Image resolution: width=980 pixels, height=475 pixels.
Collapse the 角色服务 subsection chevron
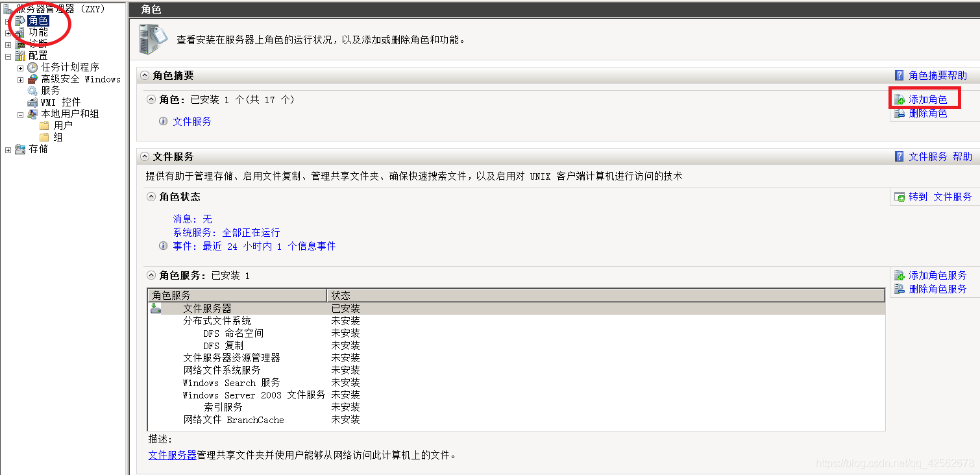click(151, 276)
